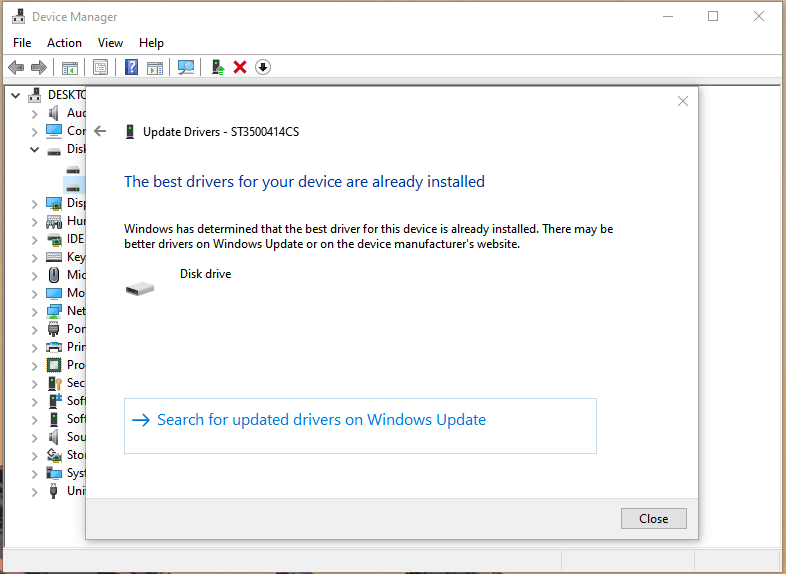
Task: Collapse the Disk drives category chevron
Action: click(x=34, y=149)
